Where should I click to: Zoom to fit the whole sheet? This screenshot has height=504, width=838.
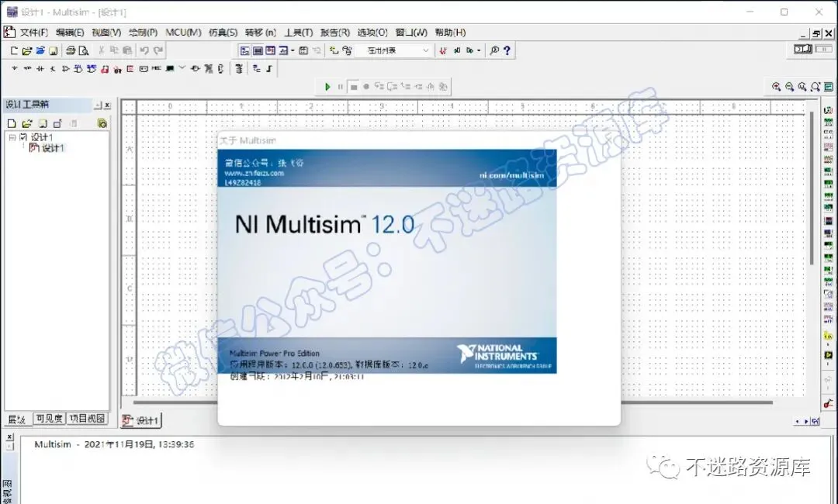point(815,87)
